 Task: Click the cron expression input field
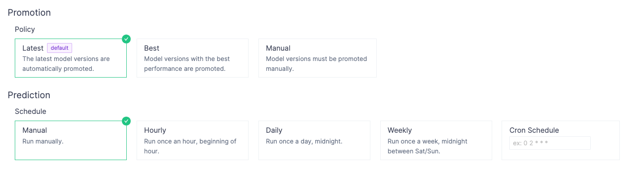[550, 143]
